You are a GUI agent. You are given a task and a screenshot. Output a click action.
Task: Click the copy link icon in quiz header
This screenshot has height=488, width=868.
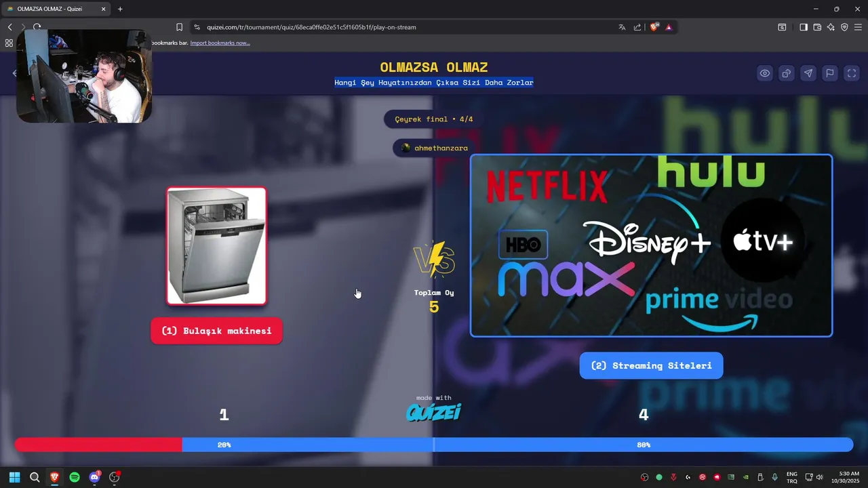click(x=787, y=73)
